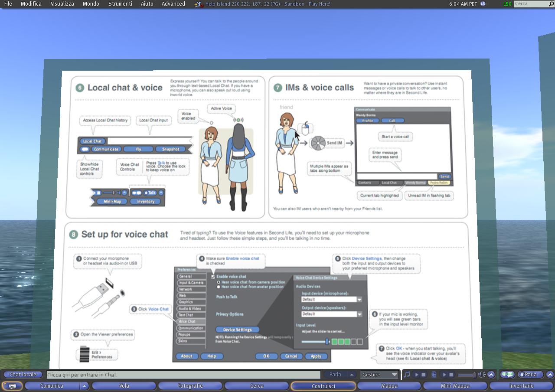This screenshot has height=392, width=555.
Task: Open the Modifica menu
Action: coord(31,4)
